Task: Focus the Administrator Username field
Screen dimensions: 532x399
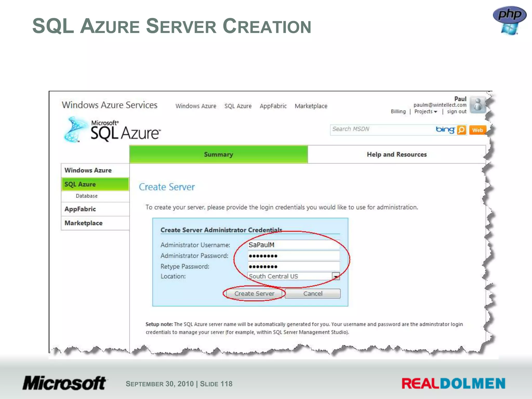Action: tap(294, 245)
